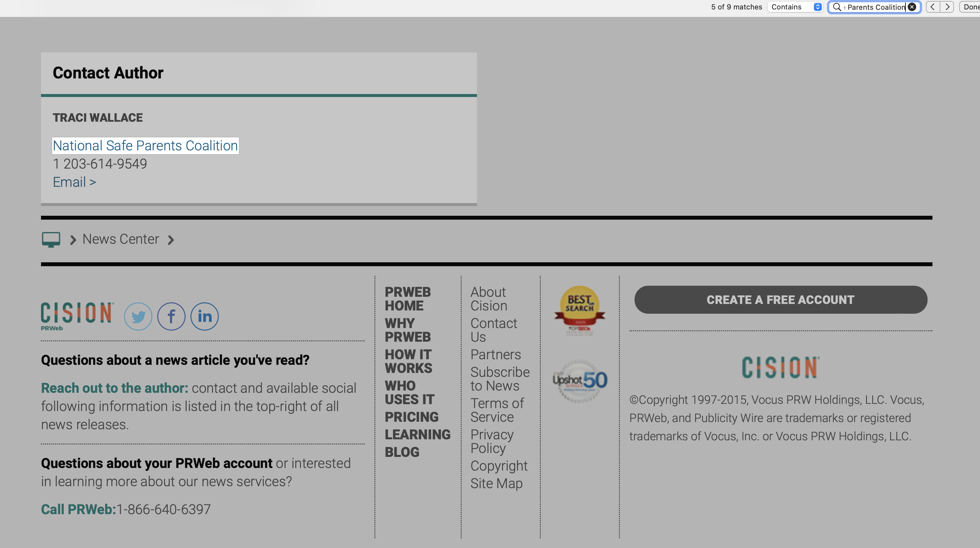Open the Facebook social icon

pyautogui.click(x=171, y=316)
